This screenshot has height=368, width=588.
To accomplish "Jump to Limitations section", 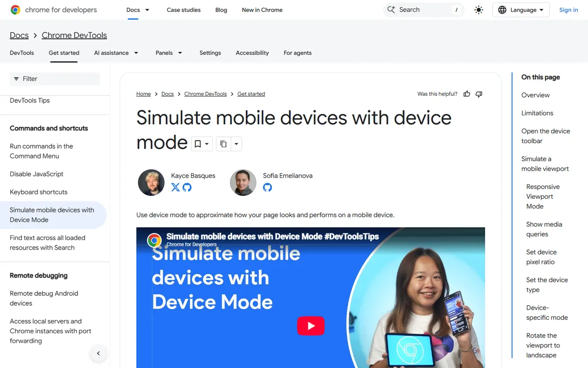I will [x=538, y=113].
